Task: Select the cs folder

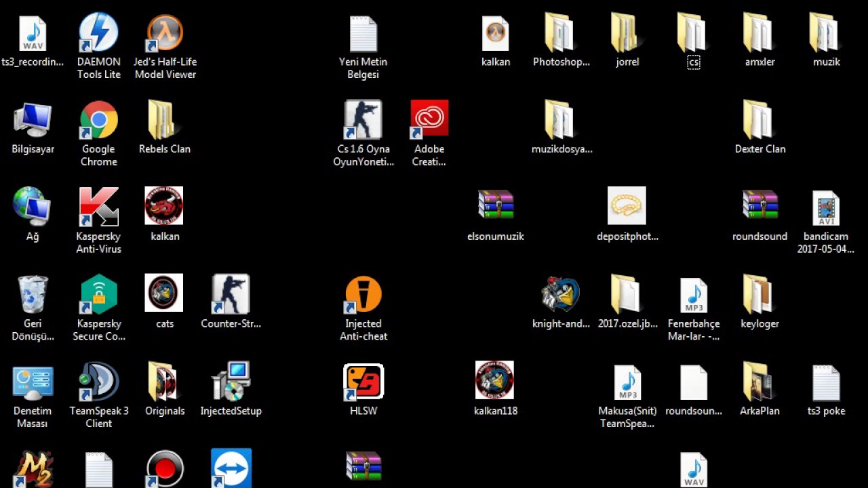Action: [692, 33]
